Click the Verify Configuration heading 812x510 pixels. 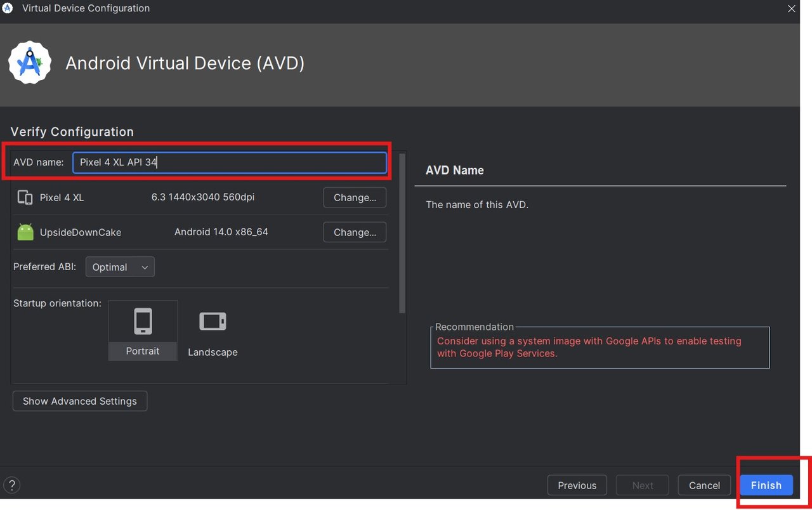coord(72,132)
